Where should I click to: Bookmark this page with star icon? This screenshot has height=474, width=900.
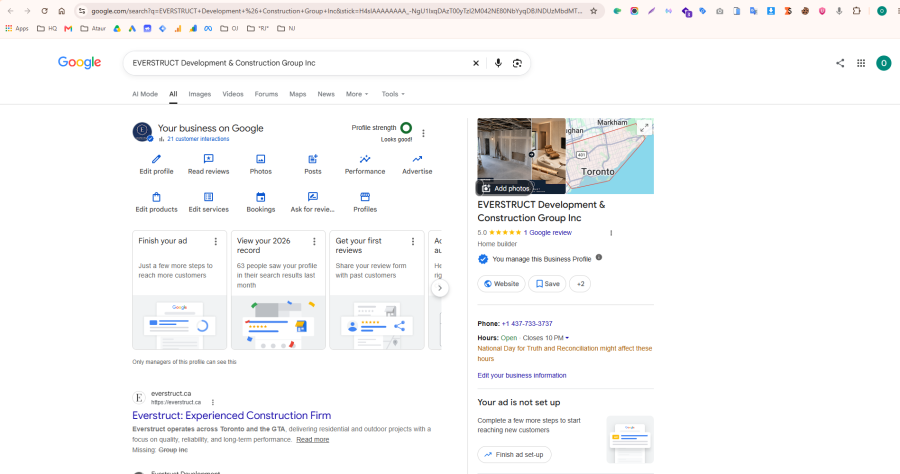tap(593, 11)
